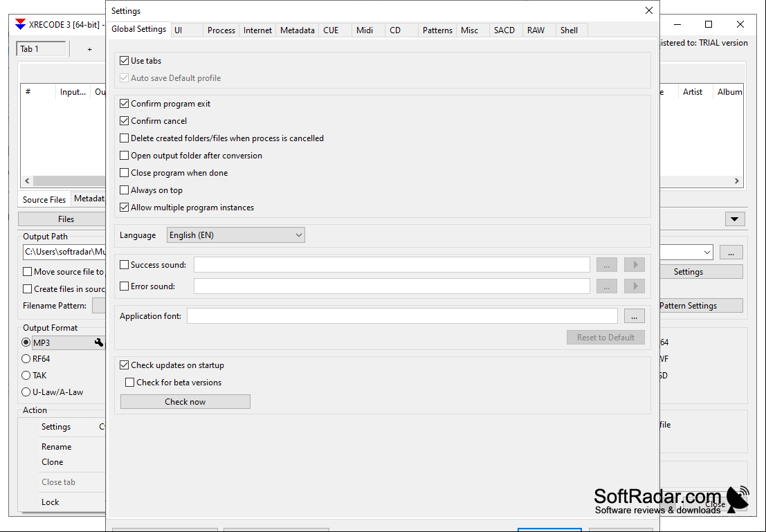Switch to the SACD settings tab
The image size is (766, 532).
[504, 30]
